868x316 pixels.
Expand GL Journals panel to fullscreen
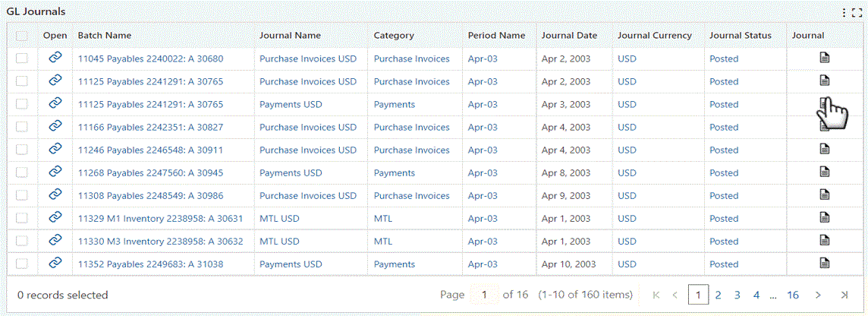coord(857,13)
